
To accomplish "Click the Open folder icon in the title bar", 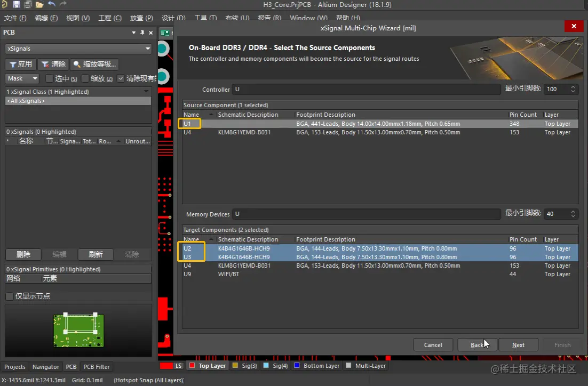I will coord(39,4).
